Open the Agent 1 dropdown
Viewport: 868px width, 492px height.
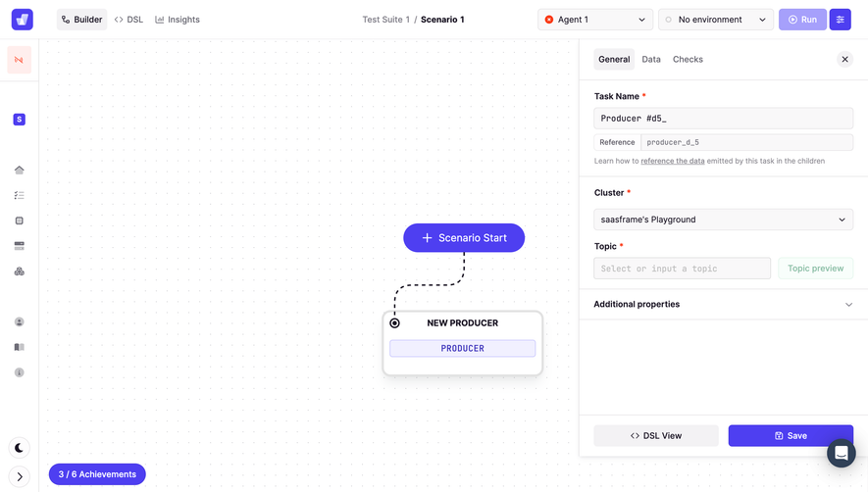595,20
